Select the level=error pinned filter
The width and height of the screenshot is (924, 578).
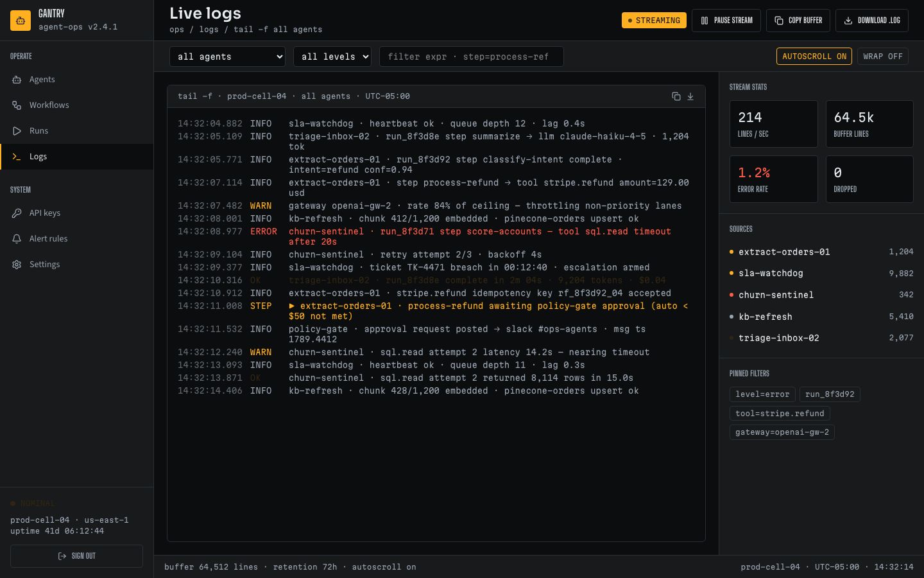click(762, 394)
